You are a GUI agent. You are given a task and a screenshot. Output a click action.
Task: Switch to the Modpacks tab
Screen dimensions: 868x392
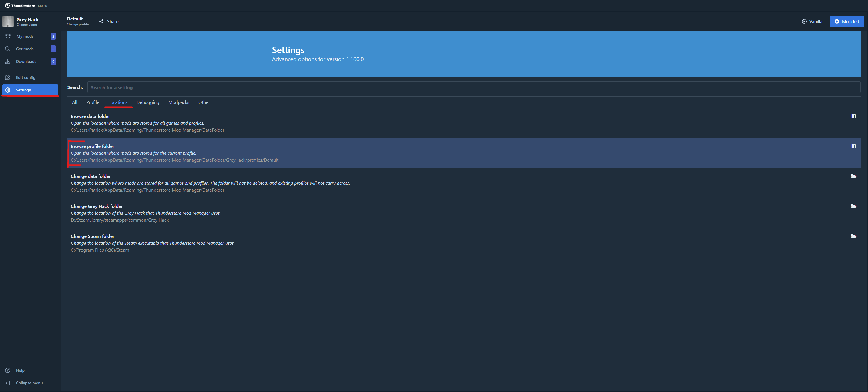pyautogui.click(x=178, y=102)
